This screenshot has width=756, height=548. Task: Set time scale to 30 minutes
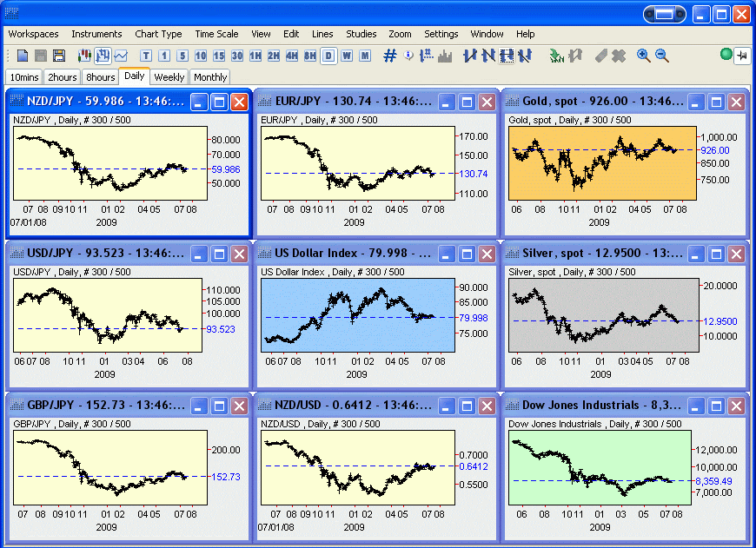pos(237,56)
